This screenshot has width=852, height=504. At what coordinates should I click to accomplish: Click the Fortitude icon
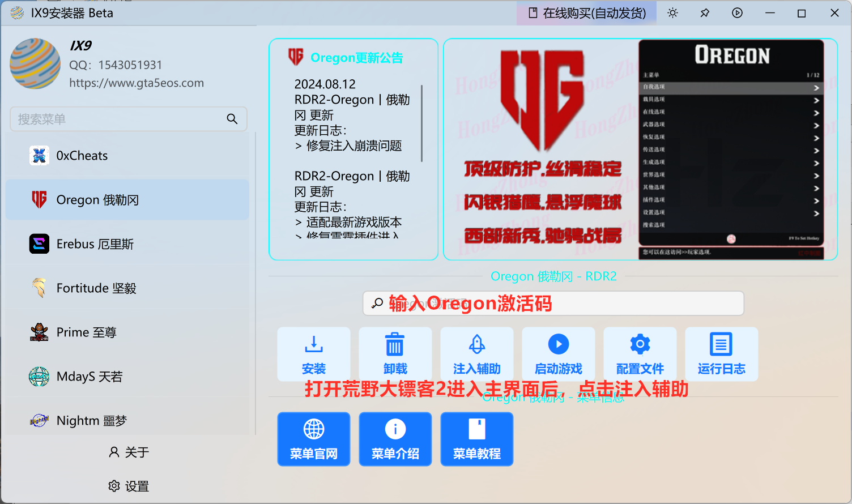tap(39, 288)
